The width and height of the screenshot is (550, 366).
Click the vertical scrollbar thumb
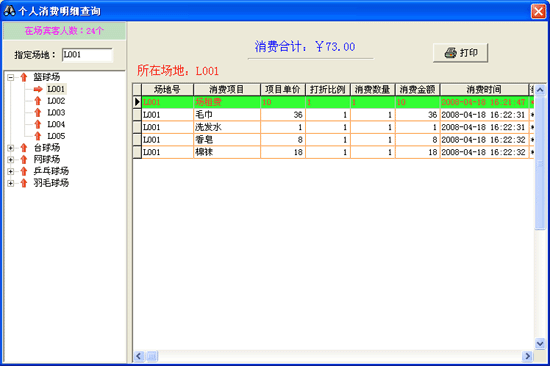click(x=540, y=163)
